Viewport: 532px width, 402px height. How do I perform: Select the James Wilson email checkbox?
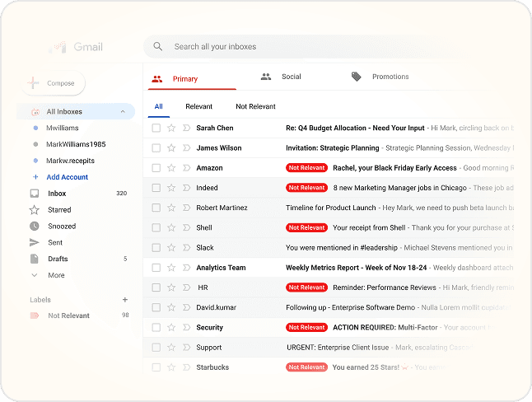[x=156, y=148]
